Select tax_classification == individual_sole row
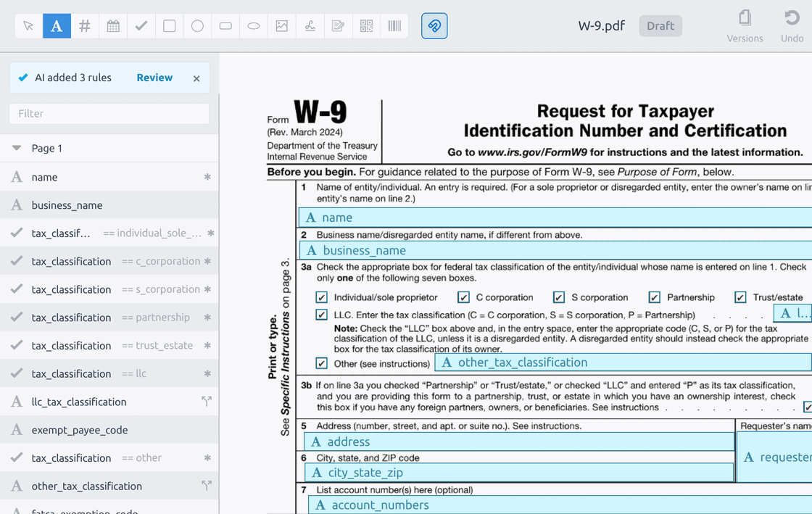The width and height of the screenshot is (812, 514). 109,233
